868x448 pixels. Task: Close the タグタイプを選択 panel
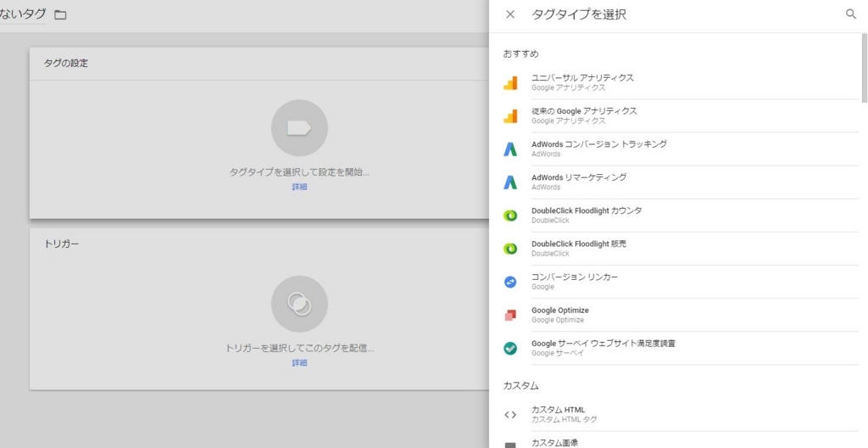tap(509, 14)
